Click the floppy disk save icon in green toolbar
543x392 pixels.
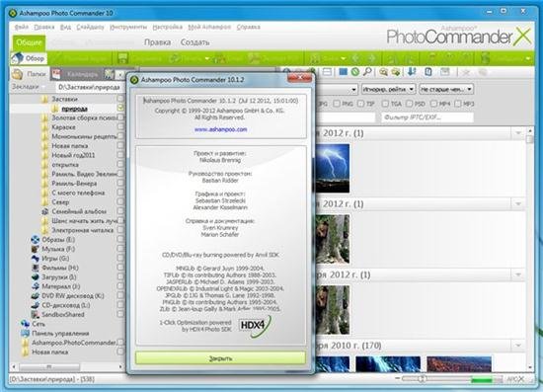click(x=122, y=58)
